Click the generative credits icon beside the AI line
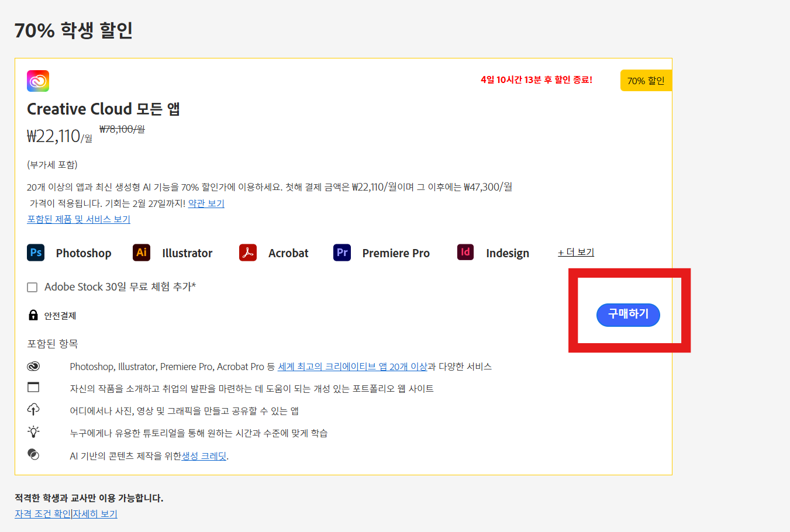790x532 pixels. pos(33,454)
